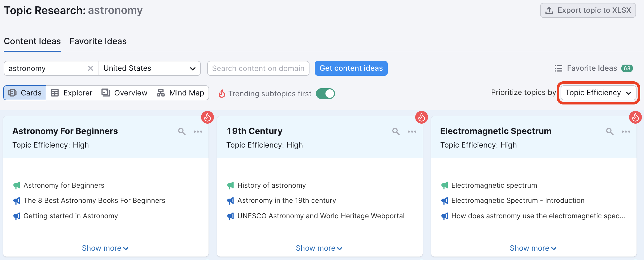Switch to Explorer view
644x260 pixels.
[x=72, y=93]
